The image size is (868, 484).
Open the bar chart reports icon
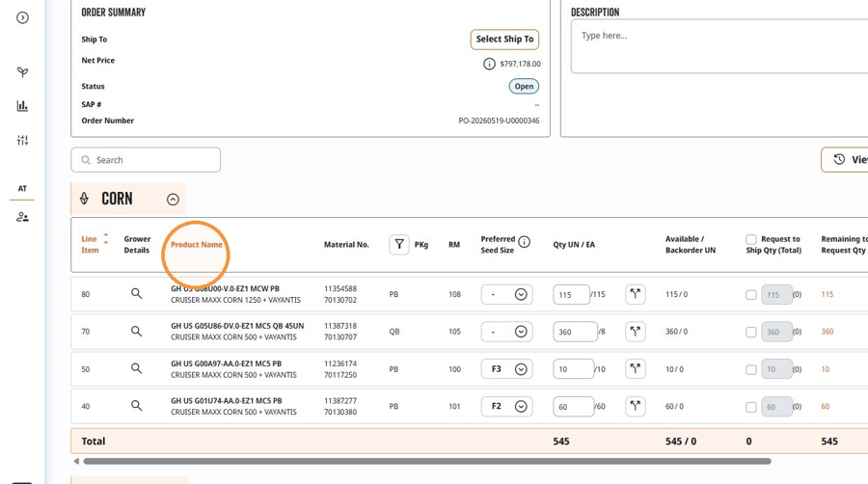pos(22,106)
